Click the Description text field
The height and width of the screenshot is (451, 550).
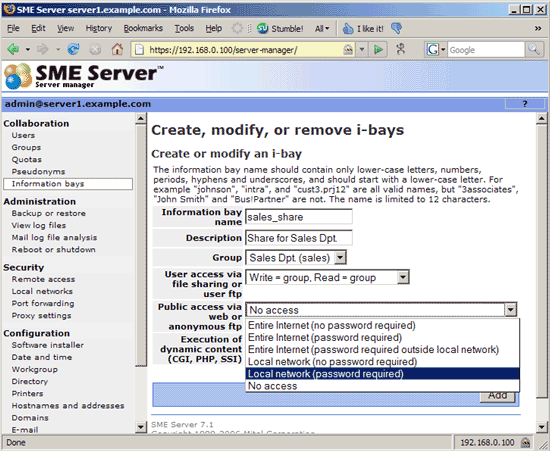click(x=299, y=238)
